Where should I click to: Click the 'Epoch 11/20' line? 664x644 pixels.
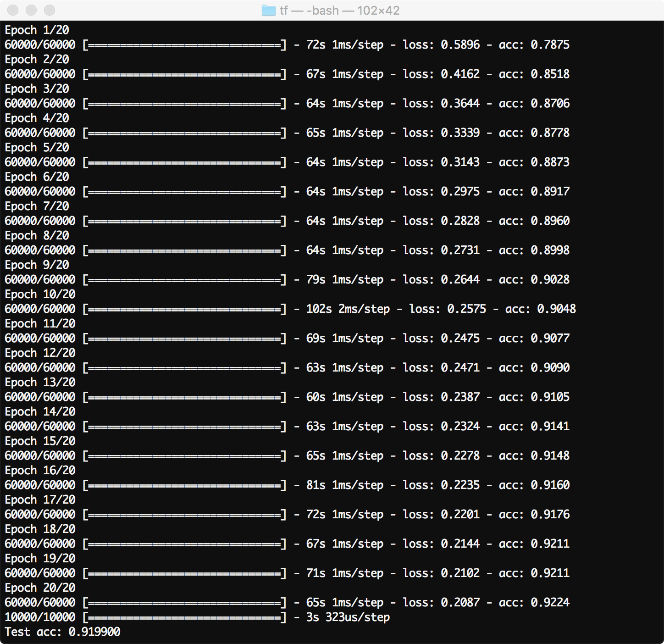point(40,324)
